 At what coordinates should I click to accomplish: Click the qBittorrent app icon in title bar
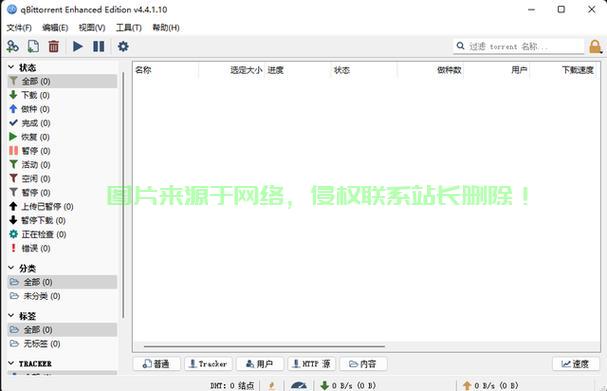coord(12,9)
